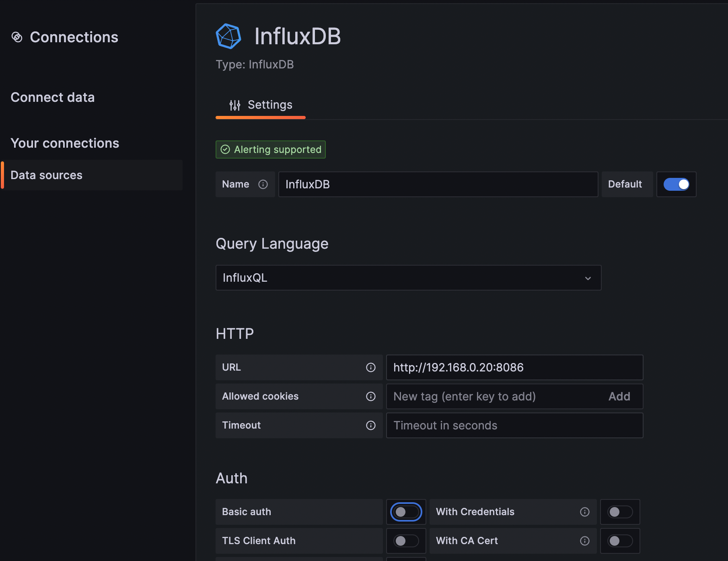Open the Timeout info tooltip icon

click(371, 425)
